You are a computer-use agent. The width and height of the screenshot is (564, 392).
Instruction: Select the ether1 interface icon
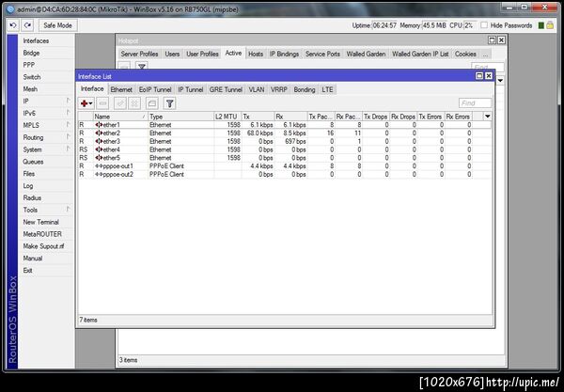[99, 125]
